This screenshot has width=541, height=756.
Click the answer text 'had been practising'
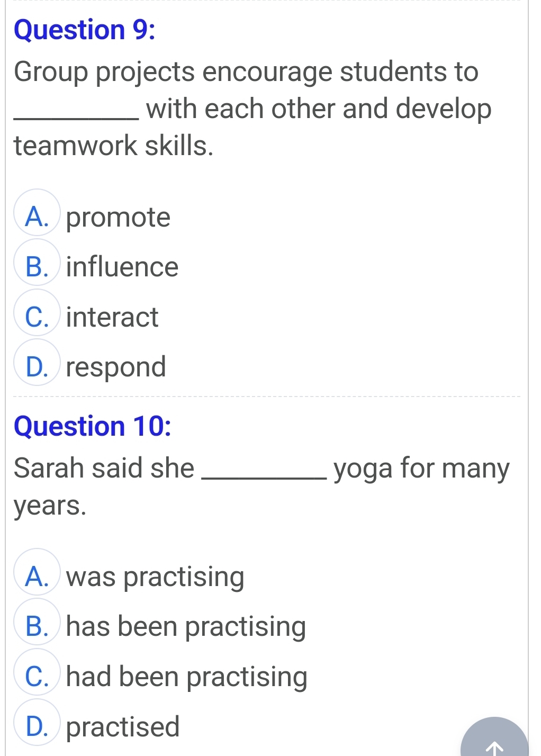tap(186, 677)
